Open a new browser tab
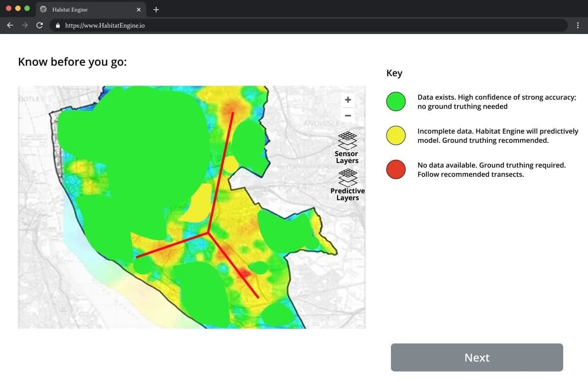This screenshot has width=588, height=382. pyautogui.click(x=156, y=10)
